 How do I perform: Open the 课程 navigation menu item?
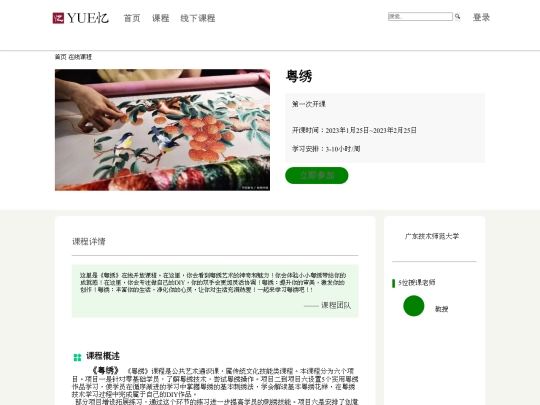coord(160,18)
